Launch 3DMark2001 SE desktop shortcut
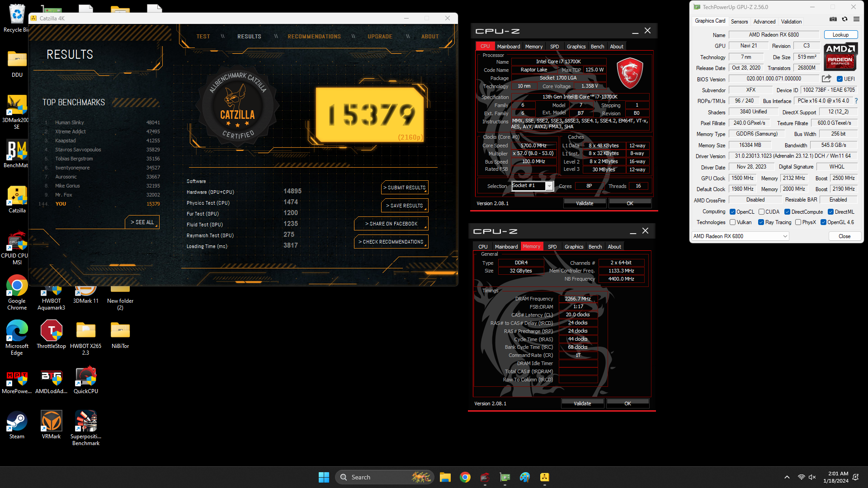The image size is (868, 488). click(x=17, y=112)
